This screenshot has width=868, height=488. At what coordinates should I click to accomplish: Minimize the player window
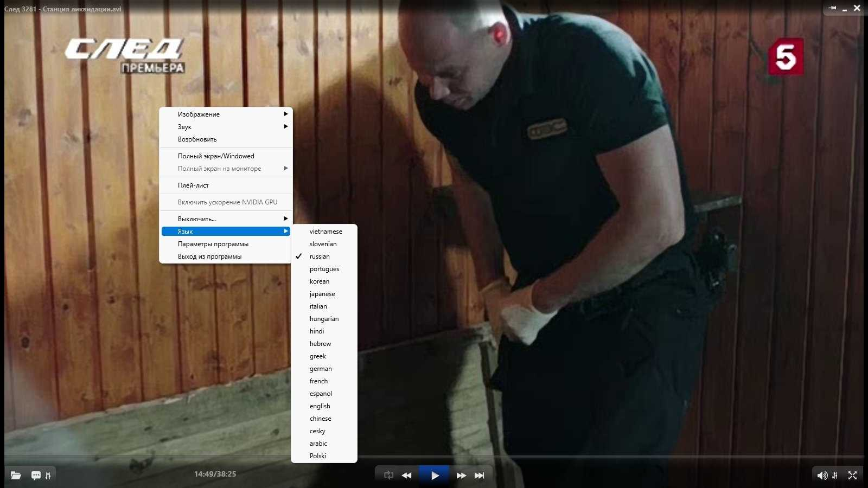click(x=845, y=9)
